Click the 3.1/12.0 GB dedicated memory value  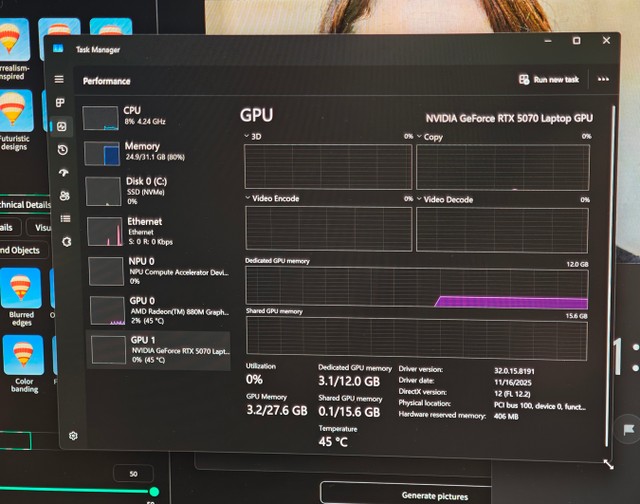pyautogui.click(x=349, y=381)
